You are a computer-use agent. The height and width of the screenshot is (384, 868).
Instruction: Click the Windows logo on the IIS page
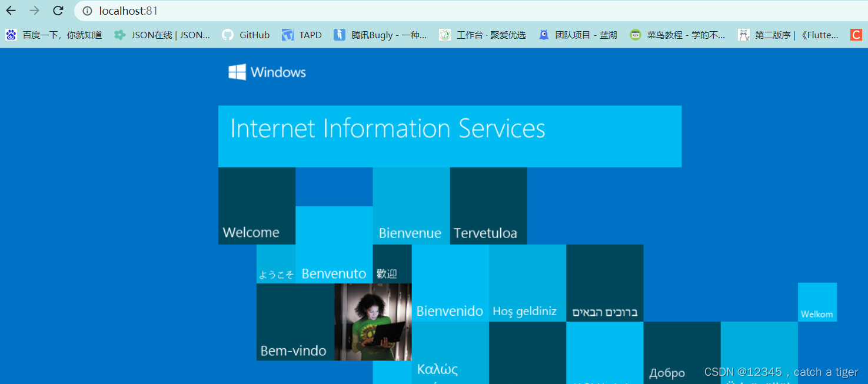(237, 72)
